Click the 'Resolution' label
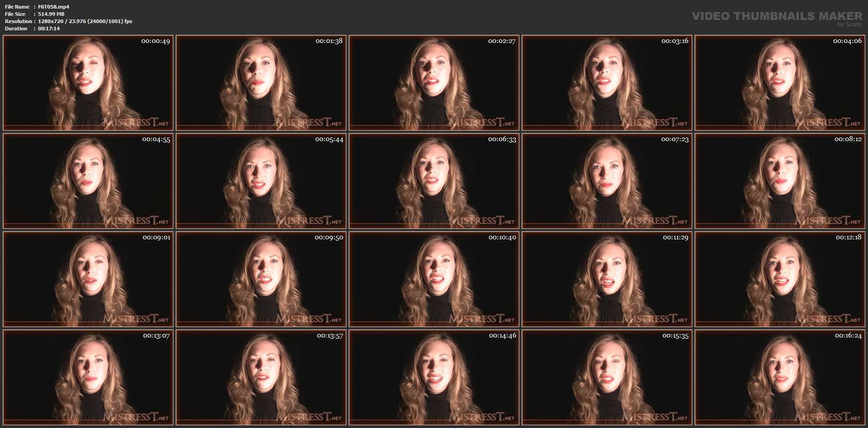The image size is (868, 428). pyautogui.click(x=19, y=21)
